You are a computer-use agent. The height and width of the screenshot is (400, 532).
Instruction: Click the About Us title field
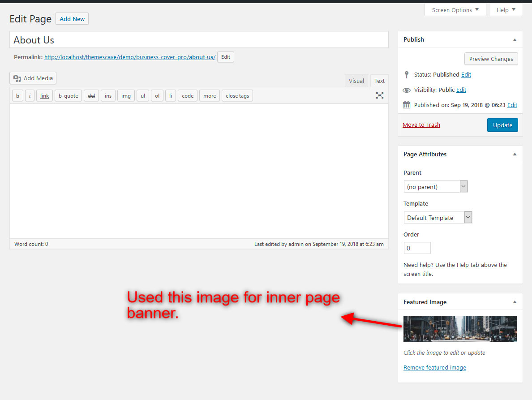click(199, 40)
